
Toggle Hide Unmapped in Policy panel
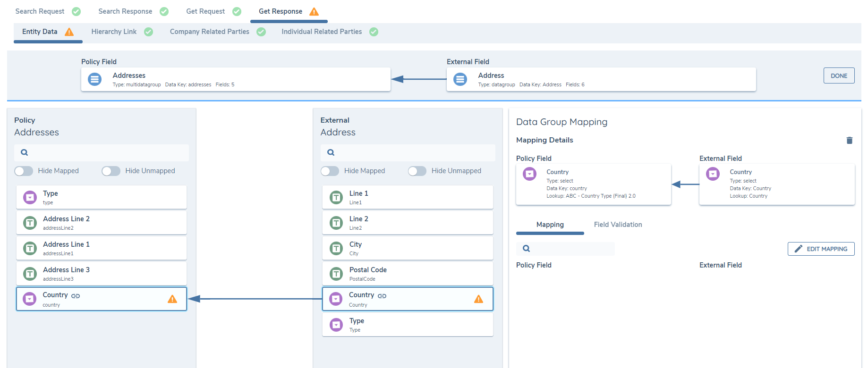[x=111, y=171]
